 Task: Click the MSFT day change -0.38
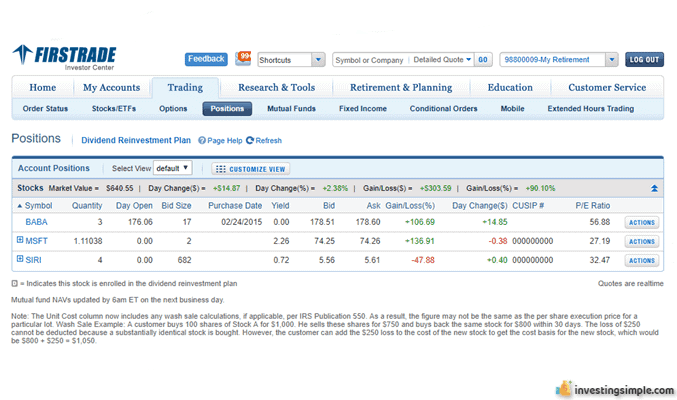(497, 241)
